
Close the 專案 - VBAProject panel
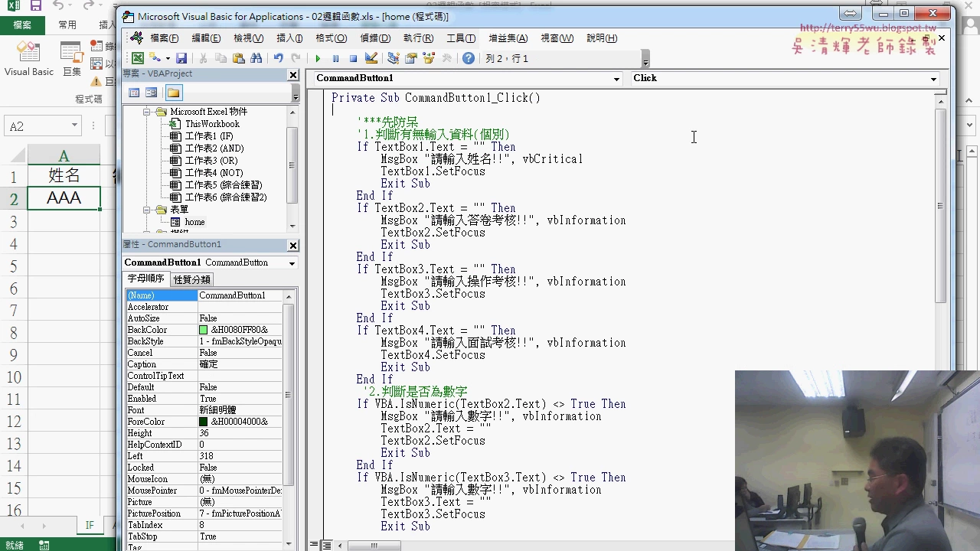click(293, 74)
